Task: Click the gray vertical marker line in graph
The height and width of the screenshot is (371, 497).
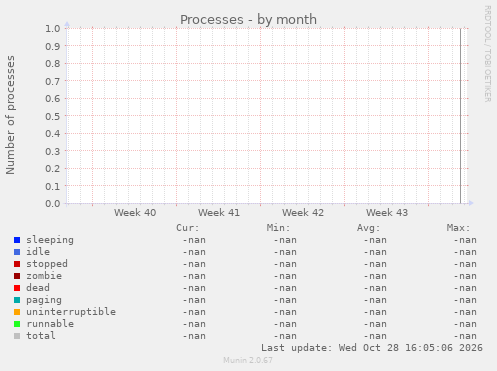Action: [461, 116]
